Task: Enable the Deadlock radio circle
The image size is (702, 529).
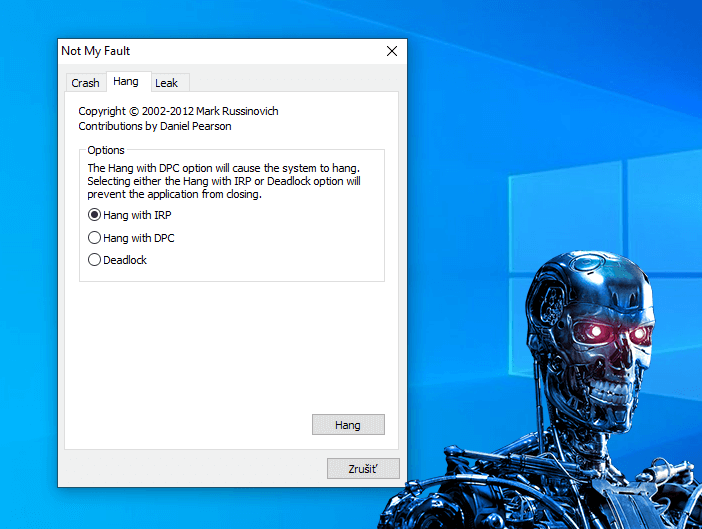Action: point(95,260)
